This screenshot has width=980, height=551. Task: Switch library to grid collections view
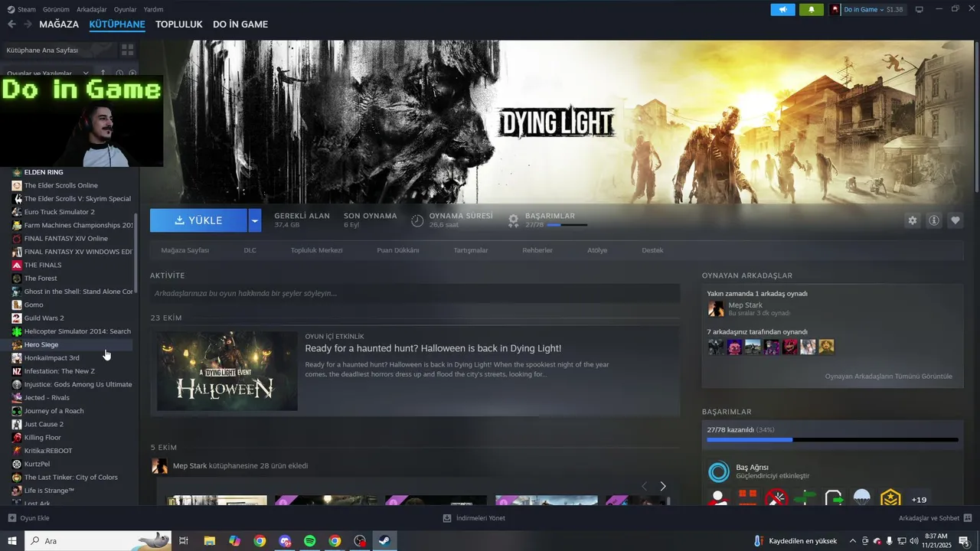pos(127,50)
